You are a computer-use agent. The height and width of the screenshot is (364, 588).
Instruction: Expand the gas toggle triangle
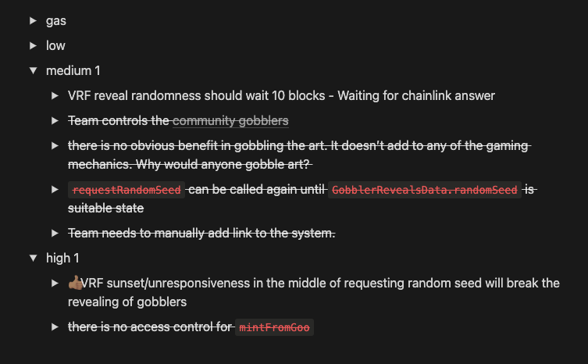pos(33,21)
